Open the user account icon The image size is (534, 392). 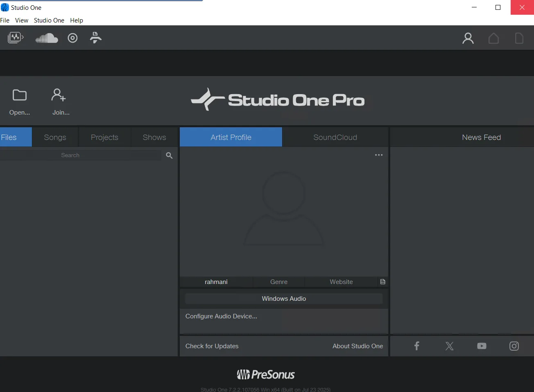tap(468, 38)
